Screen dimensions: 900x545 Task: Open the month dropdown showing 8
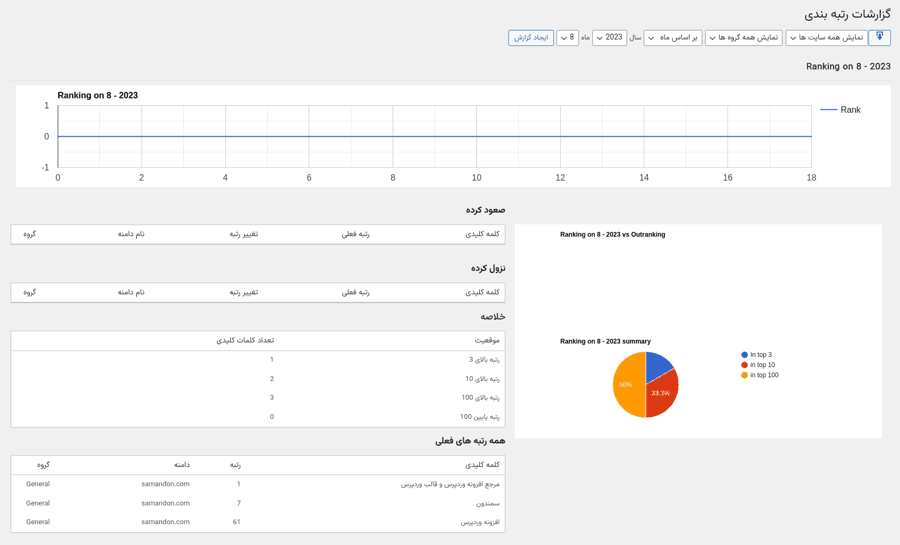tap(567, 38)
